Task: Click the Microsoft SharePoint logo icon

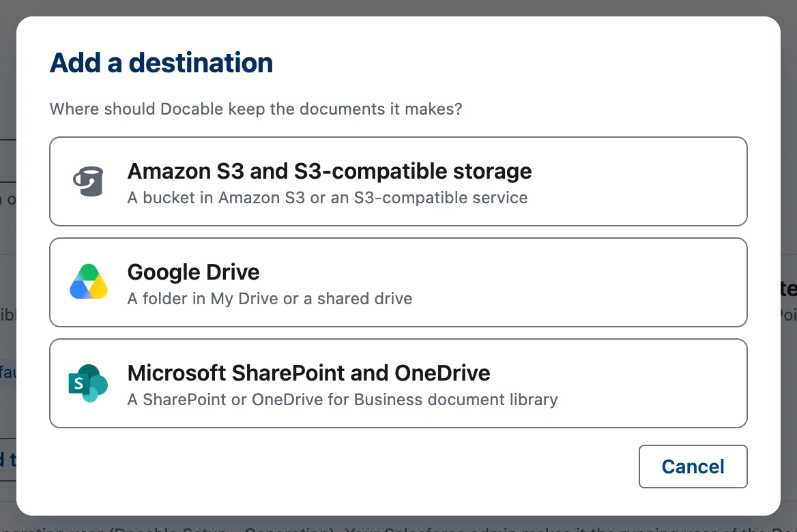Action: pyautogui.click(x=89, y=383)
